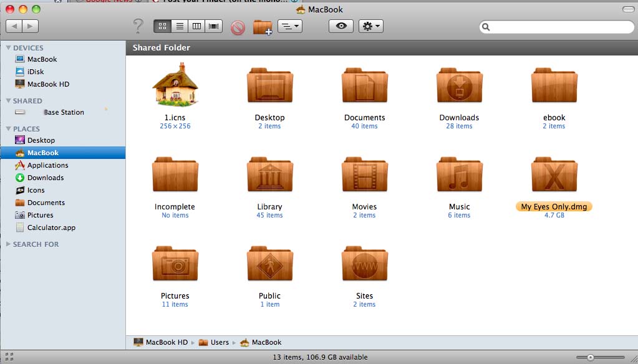Switch to list view mode
Screen dimensions: 638x364
(x=180, y=26)
